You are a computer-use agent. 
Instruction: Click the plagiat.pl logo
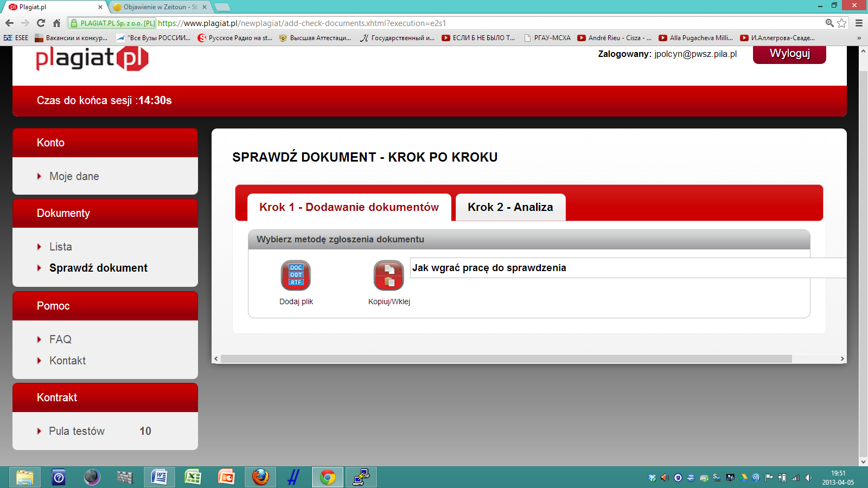click(92, 59)
